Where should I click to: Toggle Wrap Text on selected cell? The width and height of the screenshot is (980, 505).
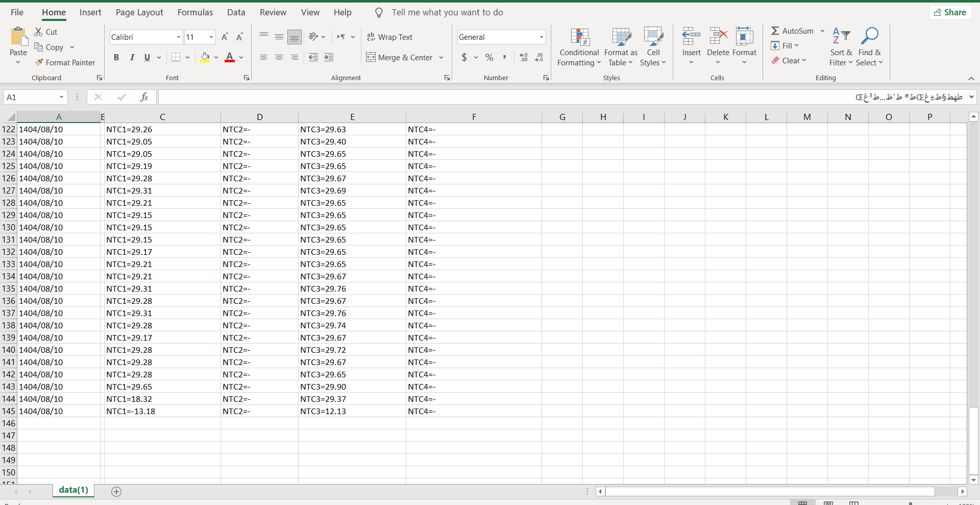(x=389, y=37)
